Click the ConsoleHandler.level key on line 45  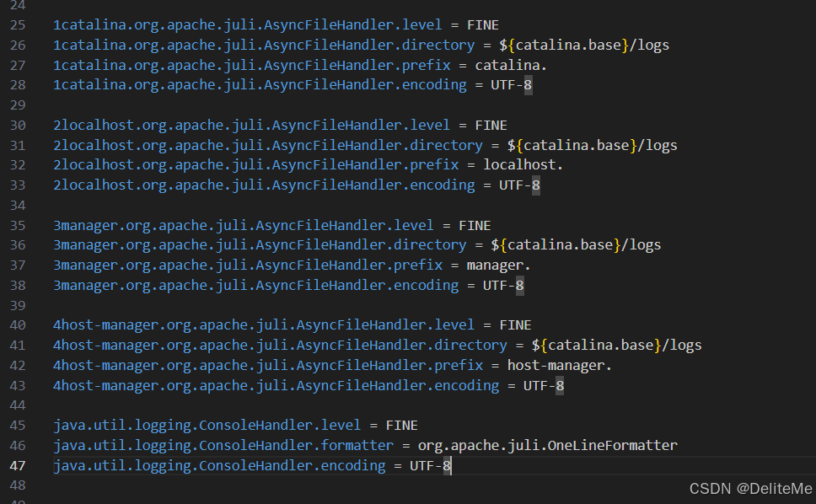(207, 426)
